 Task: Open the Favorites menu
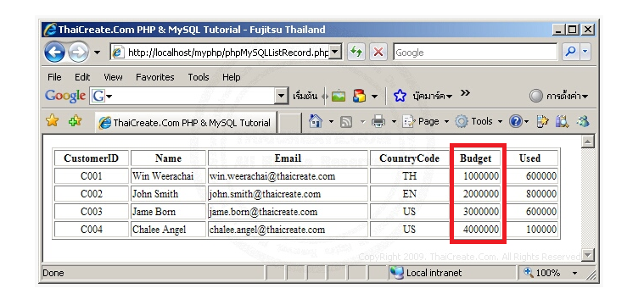154,77
